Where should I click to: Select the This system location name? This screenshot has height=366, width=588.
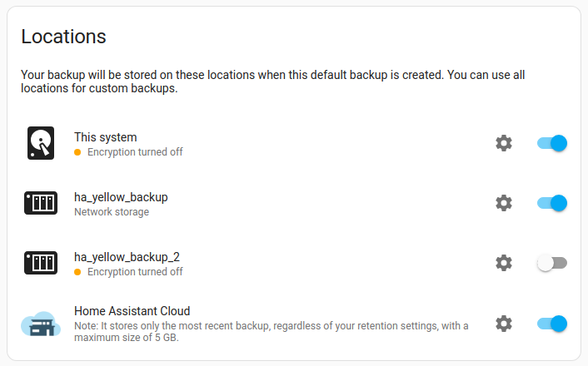tap(106, 137)
